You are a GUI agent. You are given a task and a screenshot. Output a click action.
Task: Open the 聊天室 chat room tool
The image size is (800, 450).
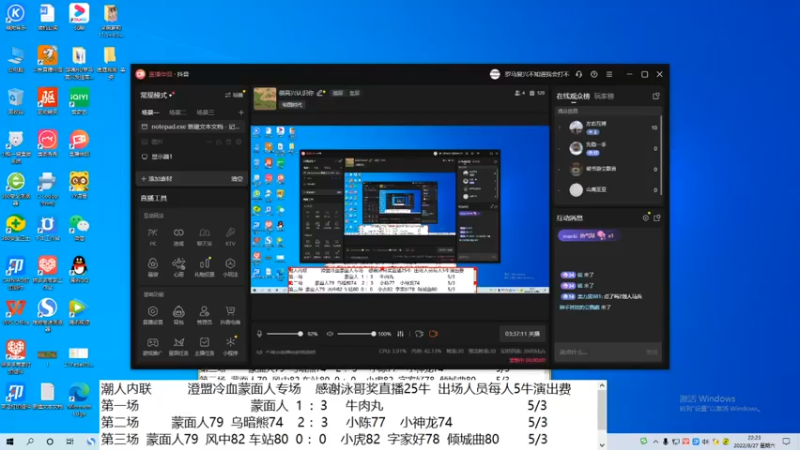click(204, 237)
